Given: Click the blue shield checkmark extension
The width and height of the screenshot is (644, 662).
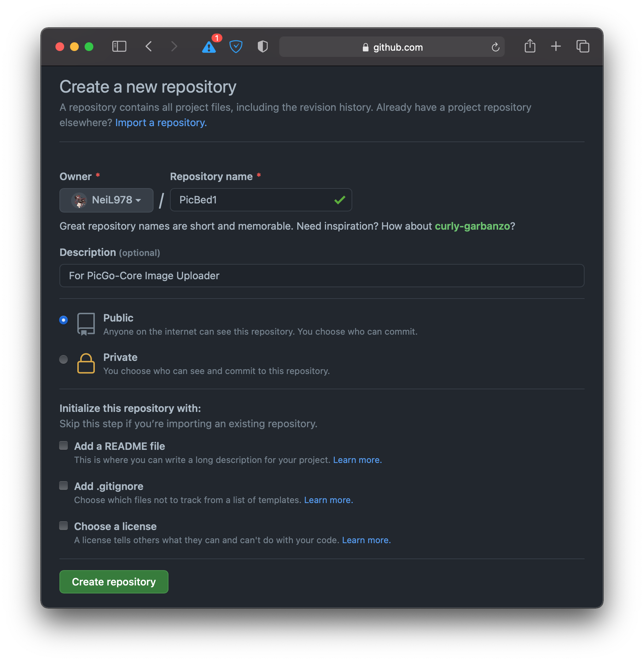Looking at the screenshot, I should point(236,46).
